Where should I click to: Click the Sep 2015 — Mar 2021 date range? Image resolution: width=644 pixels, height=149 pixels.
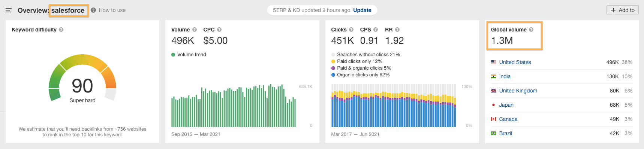[196, 134]
